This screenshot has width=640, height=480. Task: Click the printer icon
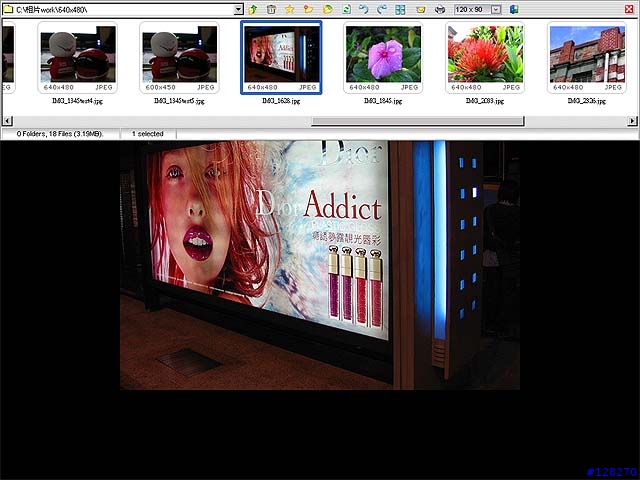[x=440, y=9]
